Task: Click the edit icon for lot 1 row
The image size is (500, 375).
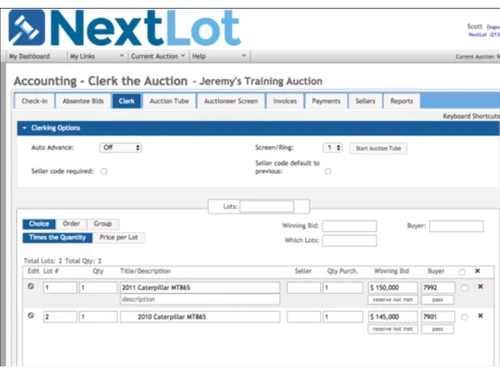Action: point(31,286)
